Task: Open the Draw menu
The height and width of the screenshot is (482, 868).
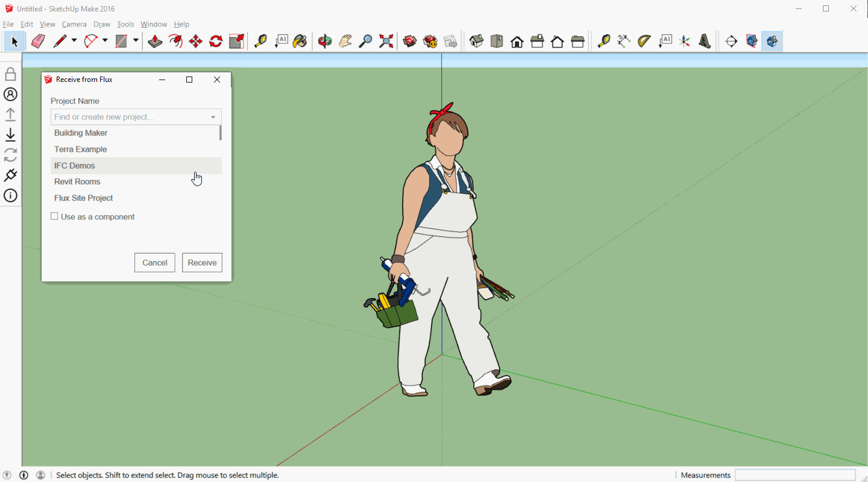Action: coord(102,24)
